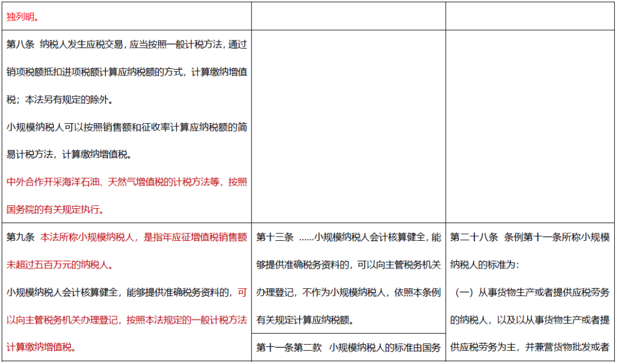Click the line '够提供准确税务资料的，可以向主管税务机关'
This screenshot has height=364, width=617.
[348, 265]
